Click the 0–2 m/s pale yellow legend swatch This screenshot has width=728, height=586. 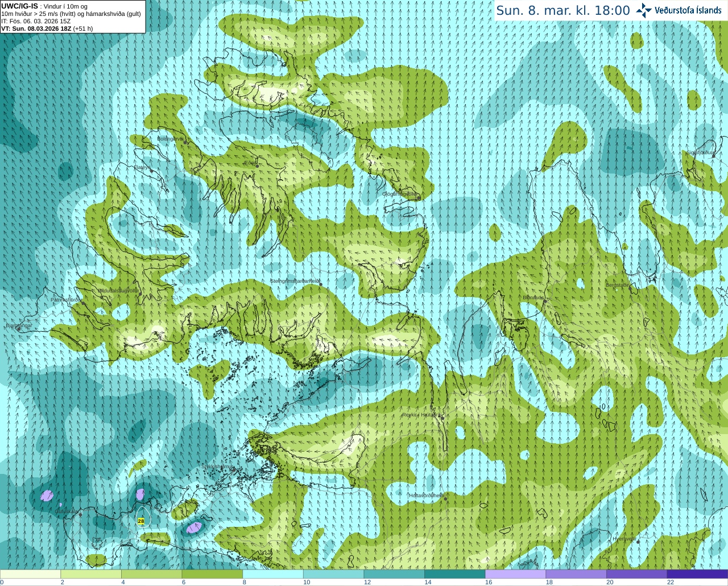[x=30, y=574]
